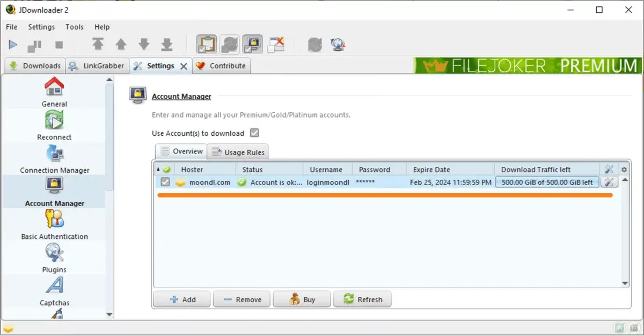Toggle Use Account(s) to download checkbox
Screen dimensions: 644x336
tap(254, 133)
